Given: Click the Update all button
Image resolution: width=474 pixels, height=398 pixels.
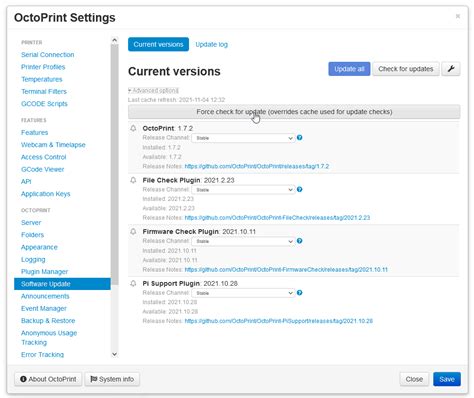Looking at the screenshot, I should [x=349, y=69].
